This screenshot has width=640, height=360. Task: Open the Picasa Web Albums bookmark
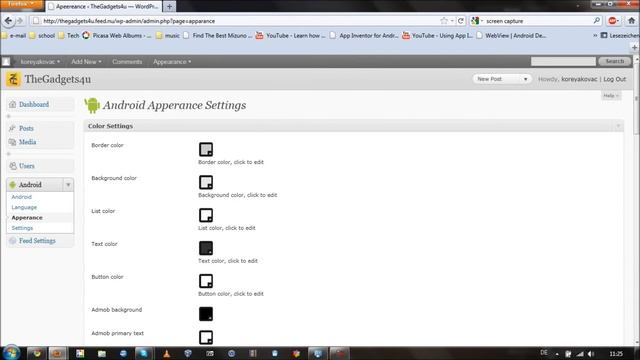(117, 36)
